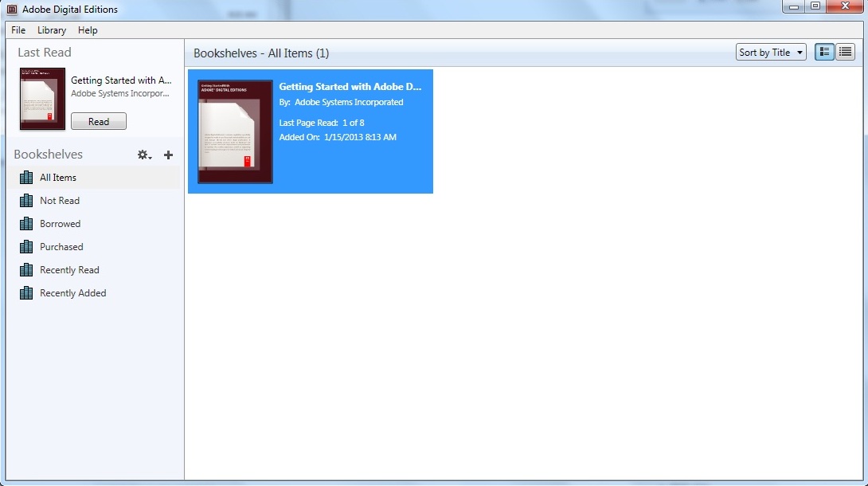
Task: Click the Recently Read bookshelf icon
Action: [x=26, y=269]
